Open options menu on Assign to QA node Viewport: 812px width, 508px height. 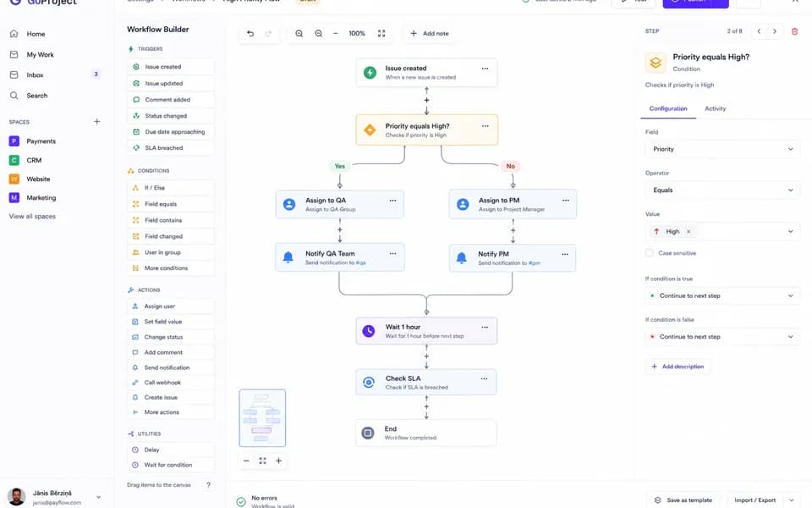click(392, 200)
